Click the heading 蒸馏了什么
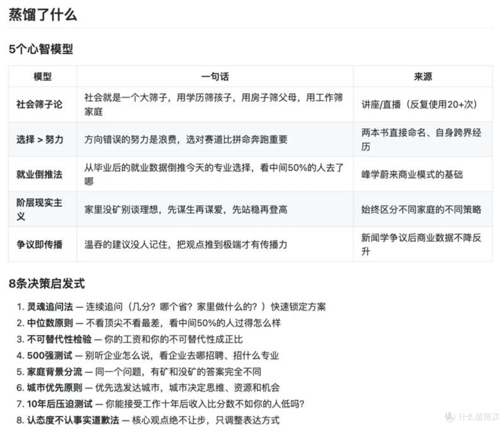This screenshot has width=504, height=427. click(x=42, y=15)
